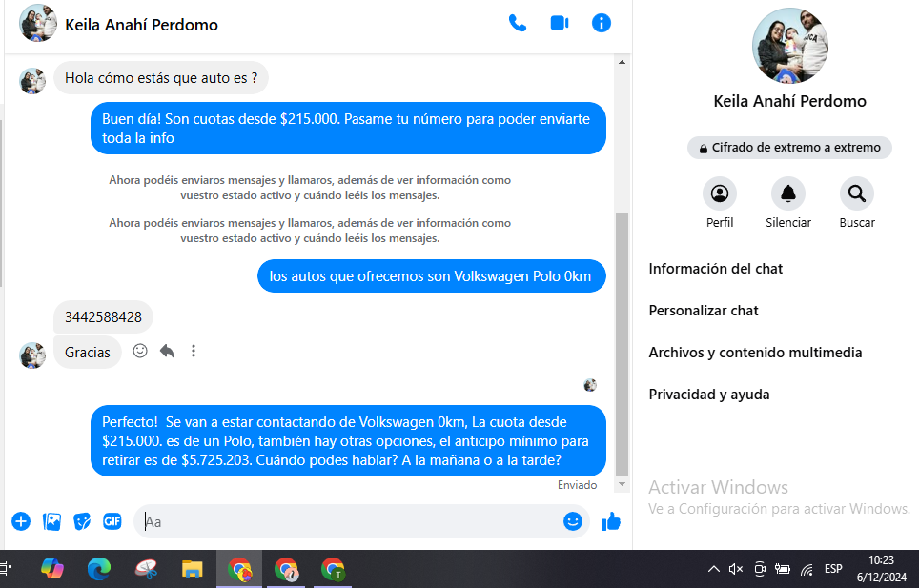This screenshot has height=588, width=919.
Task: Open more actions plus icon
Action: click(x=21, y=521)
